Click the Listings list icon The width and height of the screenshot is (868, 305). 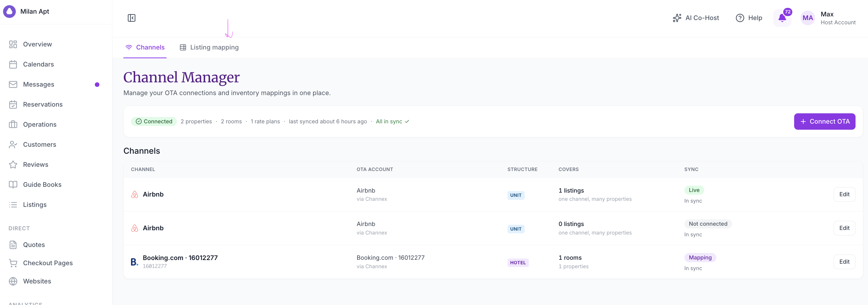pos(13,205)
